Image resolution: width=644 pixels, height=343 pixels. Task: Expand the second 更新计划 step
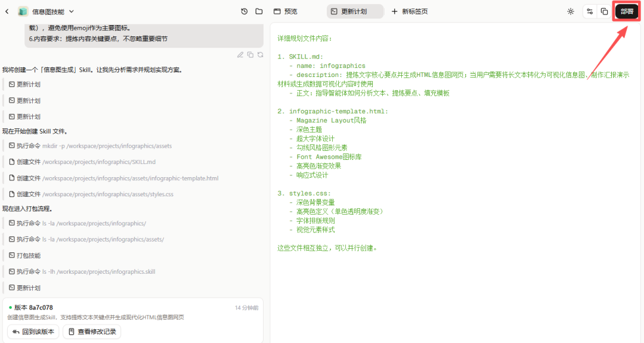pos(24,101)
